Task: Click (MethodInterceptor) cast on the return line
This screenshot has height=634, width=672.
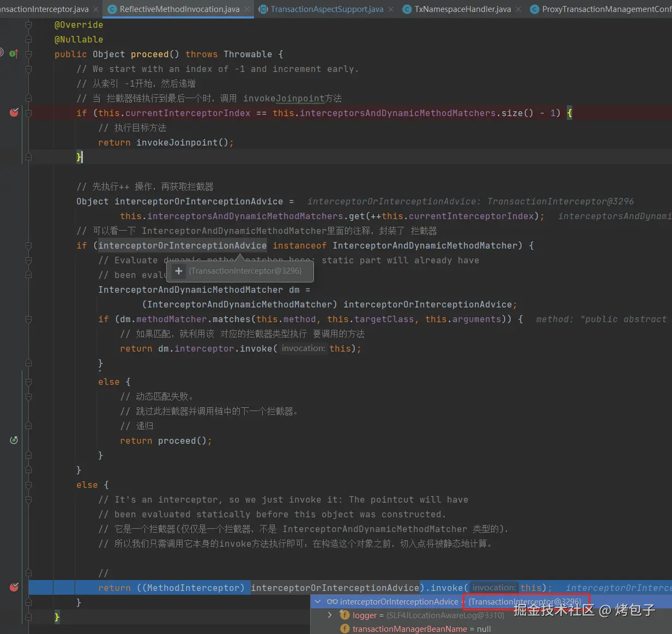Action: (190, 588)
